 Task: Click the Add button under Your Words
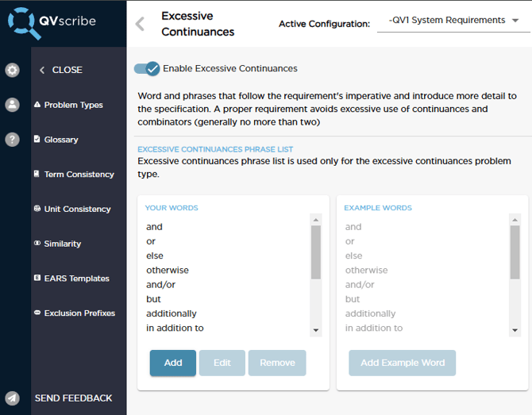[x=173, y=363]
